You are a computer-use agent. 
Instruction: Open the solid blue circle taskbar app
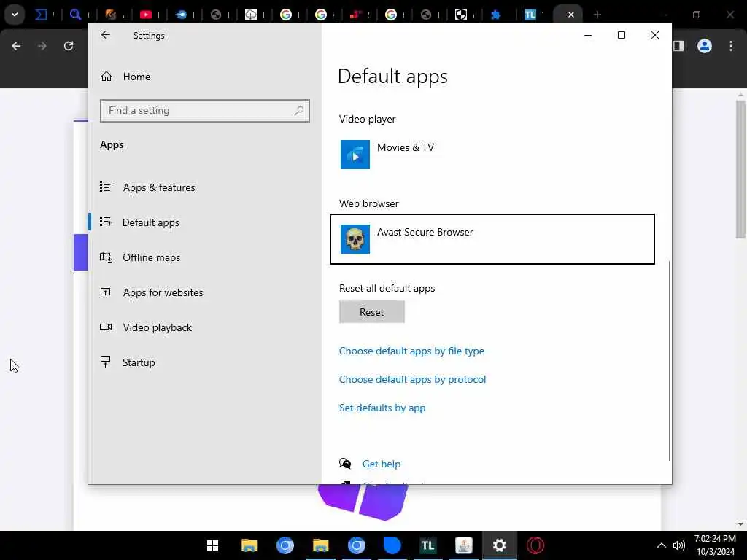[x=392, y=545]
